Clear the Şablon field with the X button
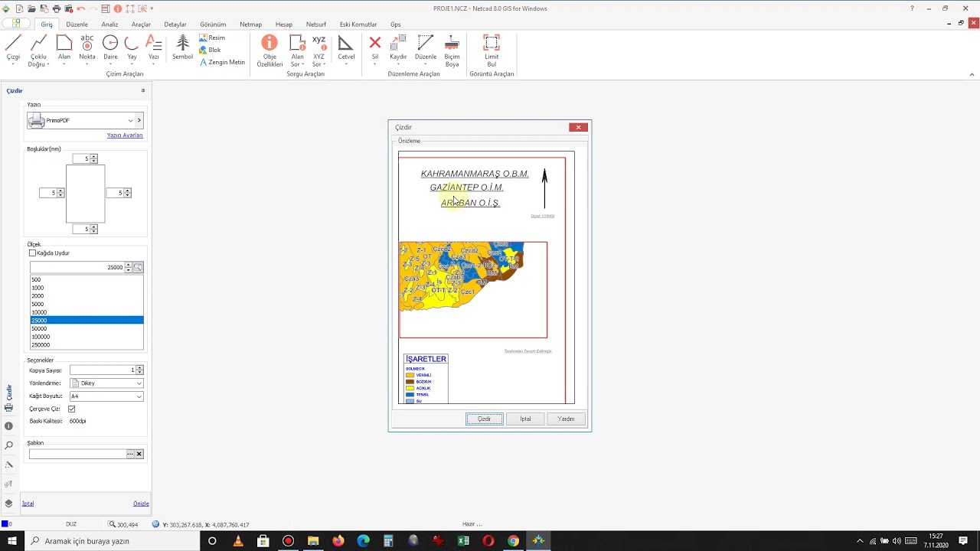The height and width of the screenshot is (551, 980). (x=139, y=454)
